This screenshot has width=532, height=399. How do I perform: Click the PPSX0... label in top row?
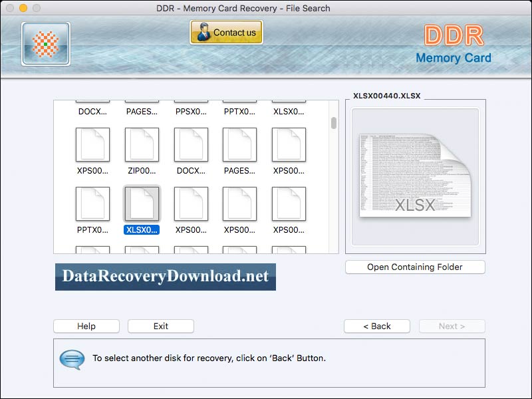(191, 112)
